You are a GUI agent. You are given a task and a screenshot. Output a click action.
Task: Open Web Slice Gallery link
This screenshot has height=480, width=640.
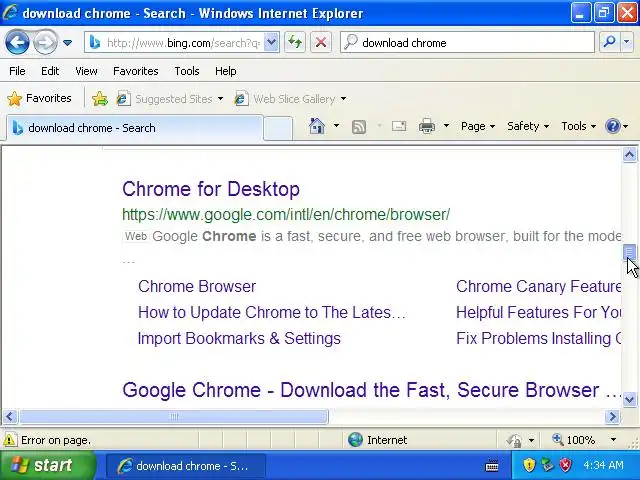click(x=285, y=99)
